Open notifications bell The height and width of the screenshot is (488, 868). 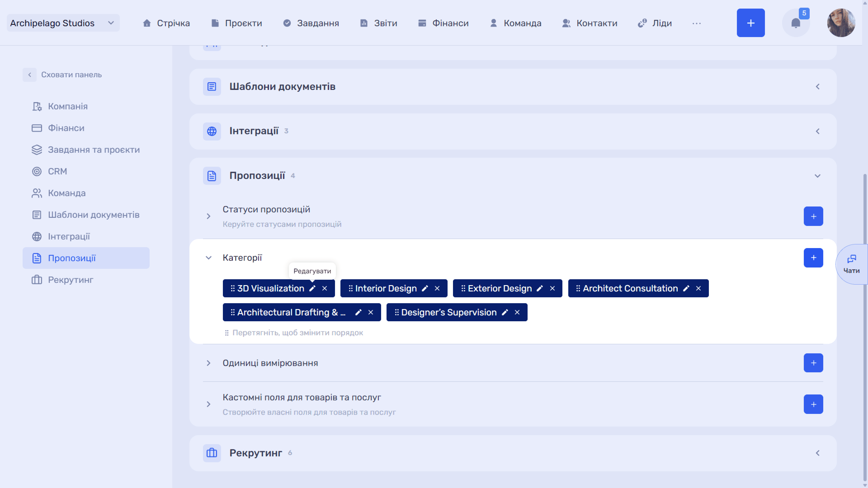pyautogui.click(x=796, y=23)
